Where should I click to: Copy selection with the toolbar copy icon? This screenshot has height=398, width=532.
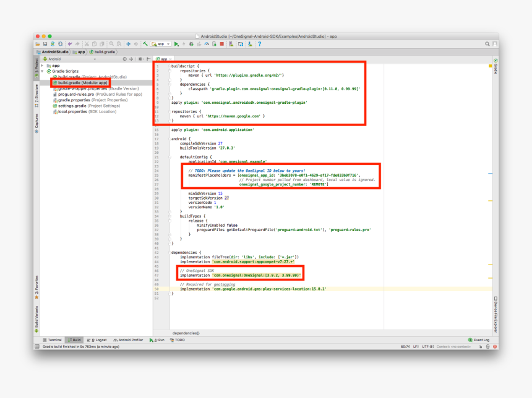click(x=94, y=44)
